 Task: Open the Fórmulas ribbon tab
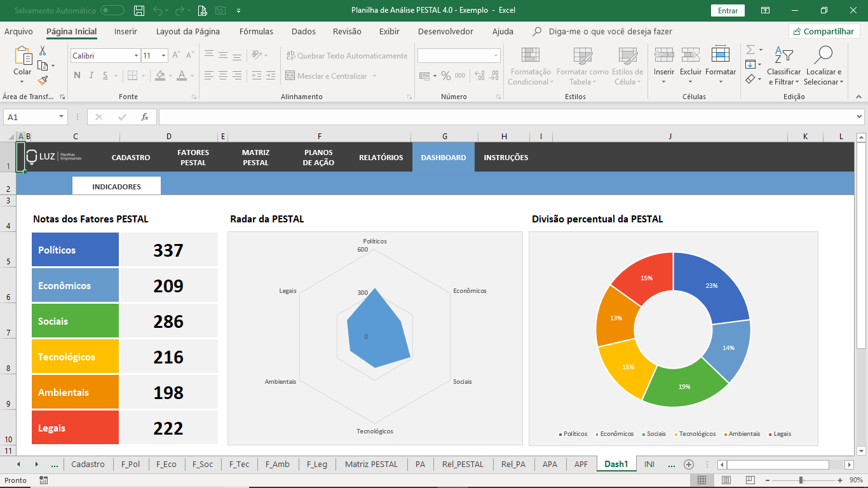[256, 31]
